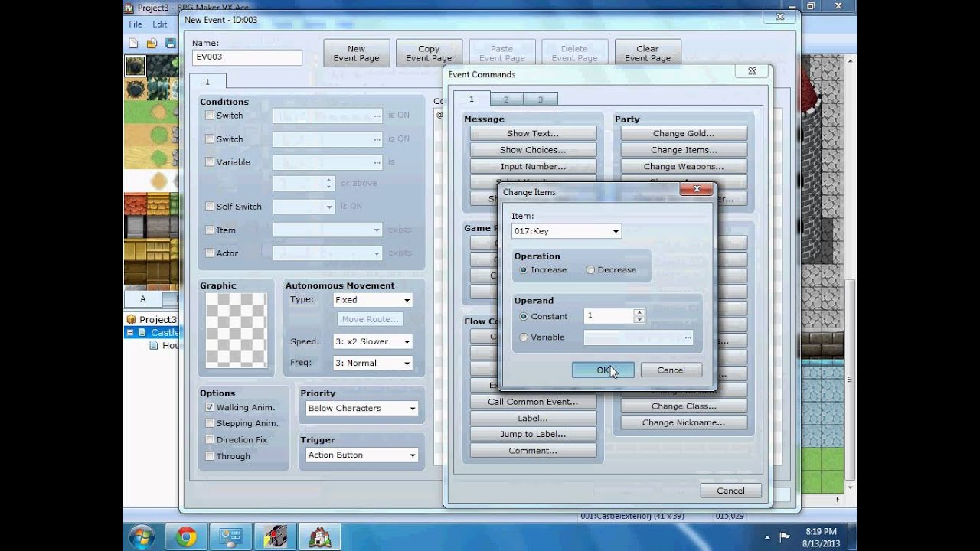Open the Edit menu
The height and width of the screenshot is (551, 980).
[159, 24]
